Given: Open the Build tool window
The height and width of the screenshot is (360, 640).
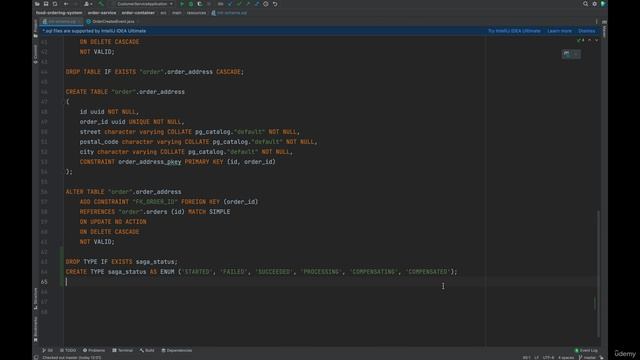Looking at the screenshot, I should [147, 350].
